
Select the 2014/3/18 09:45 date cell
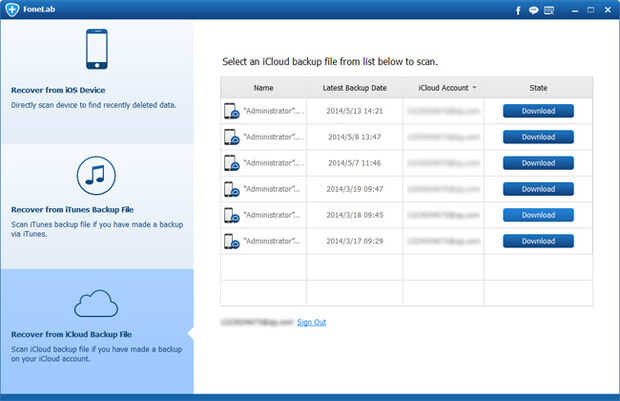[355, 215]
